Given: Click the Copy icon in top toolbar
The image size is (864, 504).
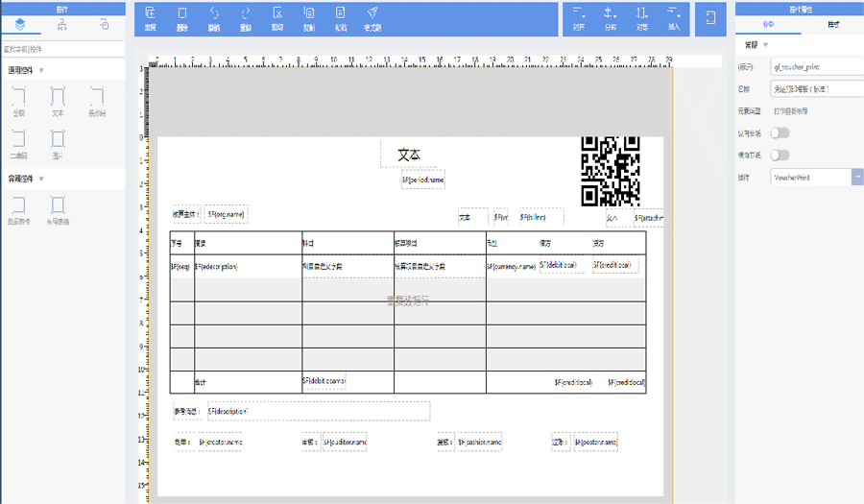Looking at the screenshot, I should click(309, 18).
